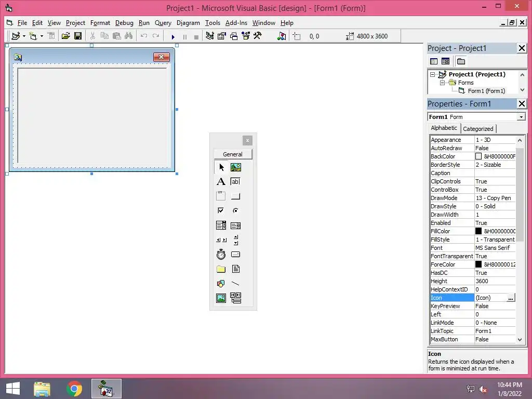Open Add Form dropdown arrow in toolbar
Image resolution: width=532 pixels, height=399 pixels.
pos(42,36)
